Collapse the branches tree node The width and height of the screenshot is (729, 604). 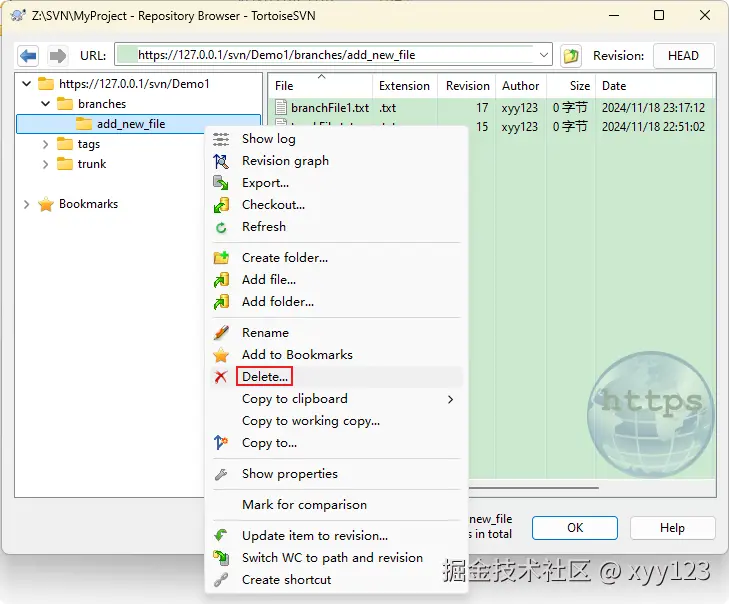(x=46, y=104)
